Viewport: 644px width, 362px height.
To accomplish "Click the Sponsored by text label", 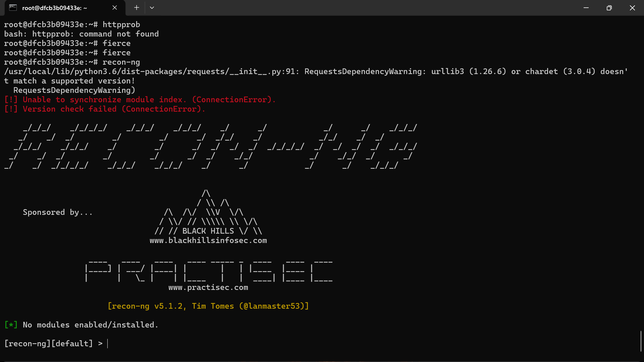I will tap(57, 212).
